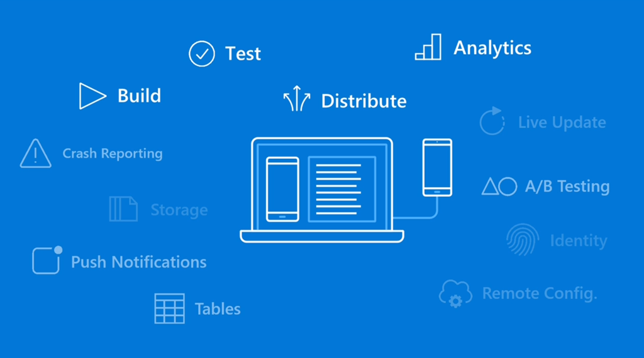
Task: Click the "Remote Config." label
Action: 540,293
